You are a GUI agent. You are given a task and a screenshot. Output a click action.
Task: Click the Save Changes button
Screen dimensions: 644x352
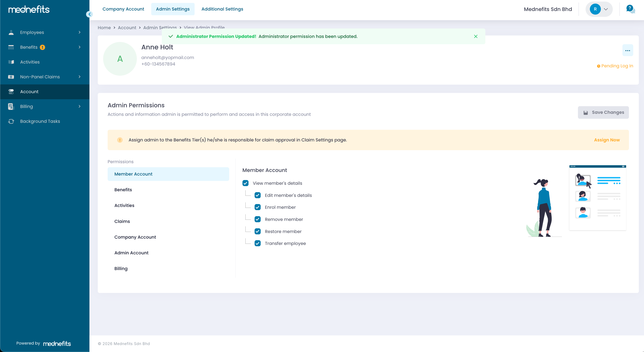tap(603, 112)
